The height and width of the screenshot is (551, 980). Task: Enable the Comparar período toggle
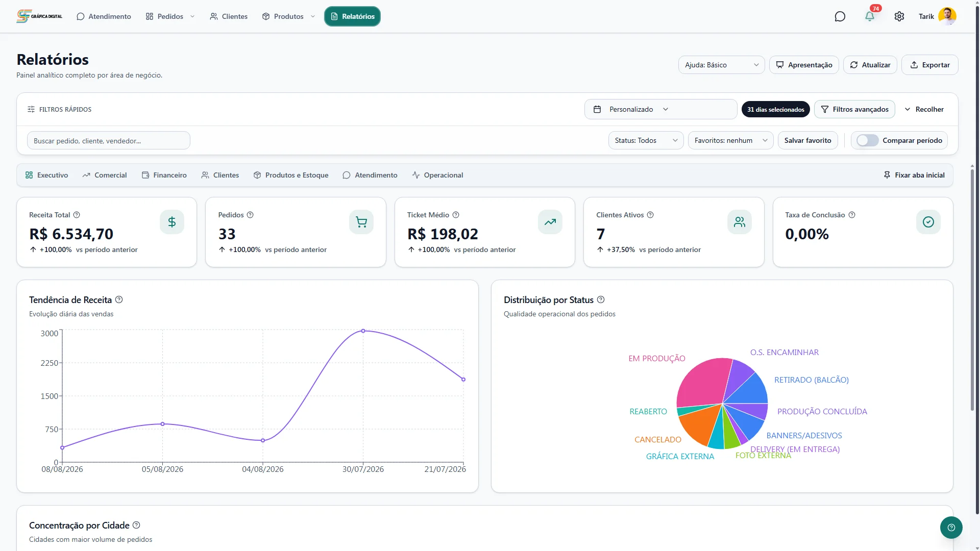tap(867, 140)
